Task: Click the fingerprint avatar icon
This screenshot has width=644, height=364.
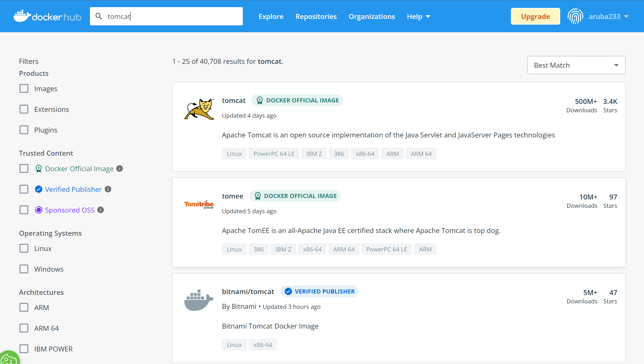Action: (575, 16)
